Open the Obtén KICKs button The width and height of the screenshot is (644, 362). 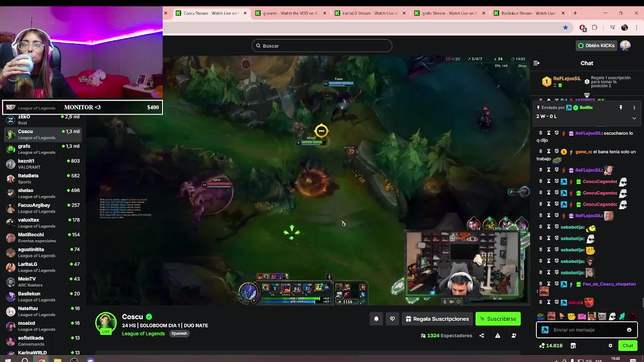tap(596, 46)
